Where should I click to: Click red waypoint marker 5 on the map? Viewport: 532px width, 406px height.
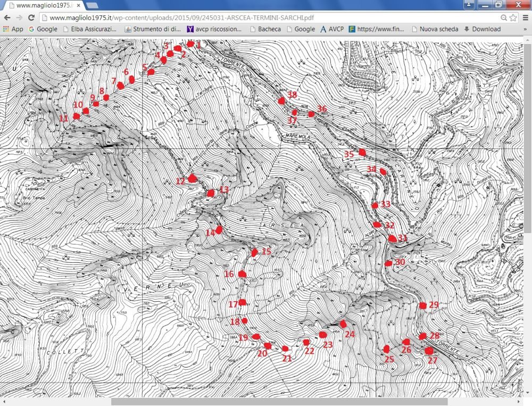coord(151,72)
